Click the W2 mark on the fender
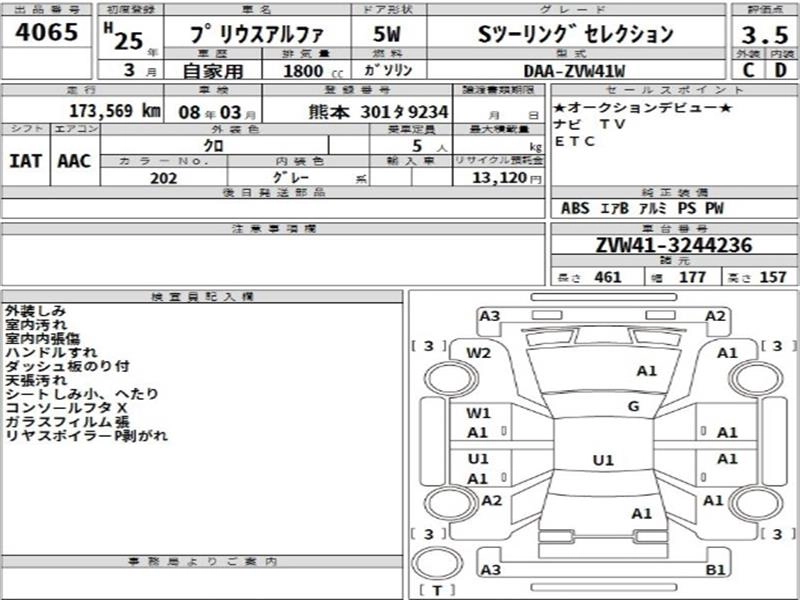 (478, 353)
